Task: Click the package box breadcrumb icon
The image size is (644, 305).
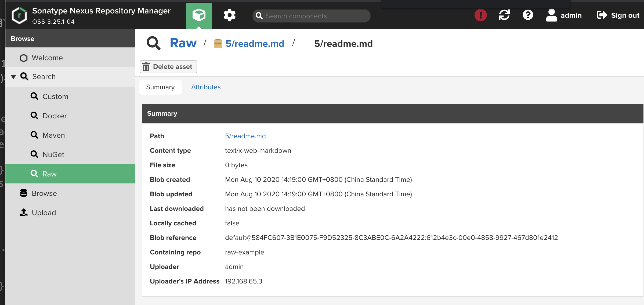Action: (x=218, y=44)
